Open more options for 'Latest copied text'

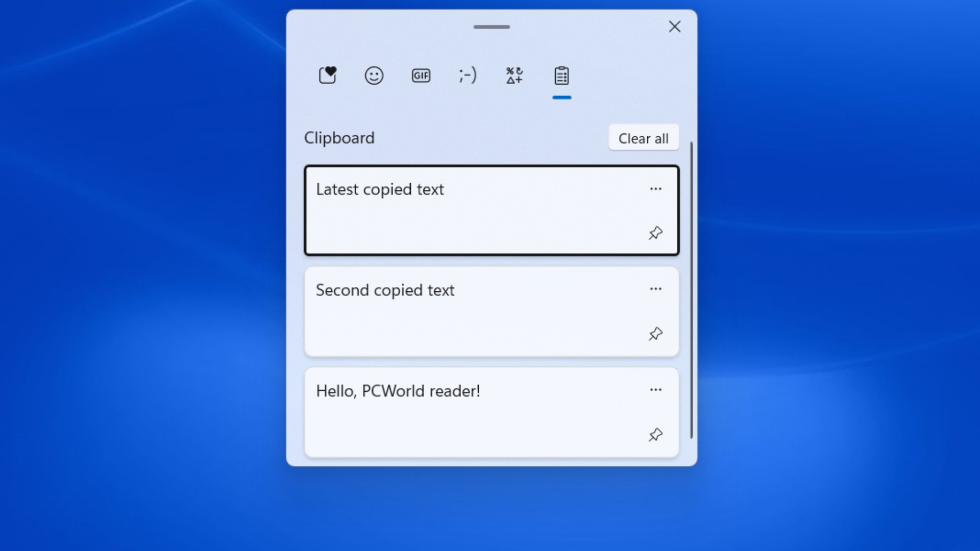pyautogui.click(x=655, y=189)
